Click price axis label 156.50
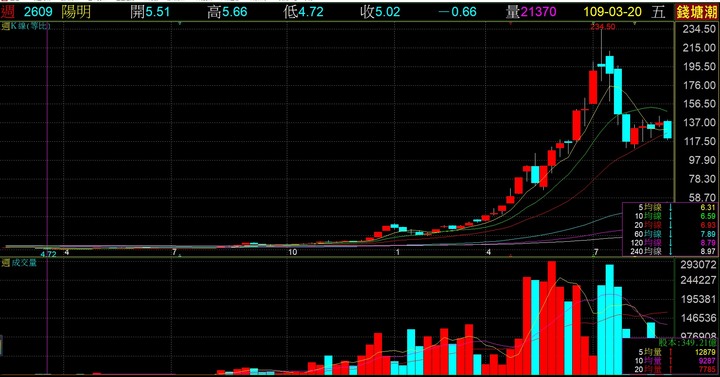This screenshot has height=377, width=720. coord(699,104)
